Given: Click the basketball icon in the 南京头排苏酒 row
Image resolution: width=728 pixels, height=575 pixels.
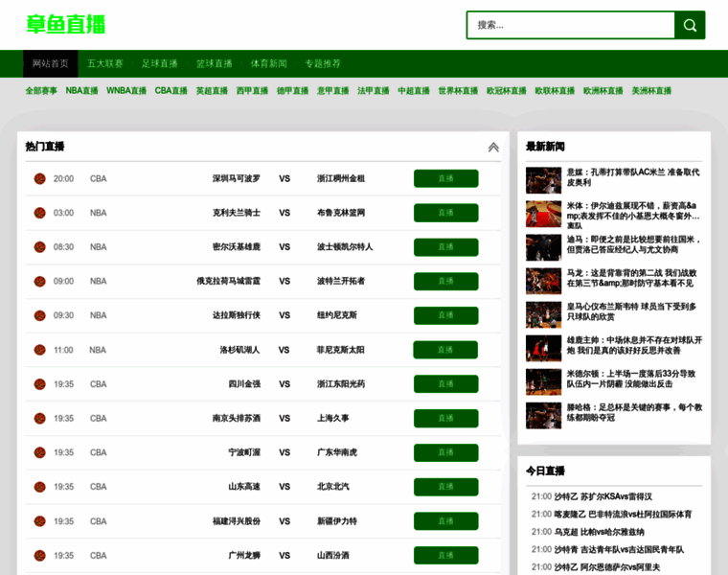Looking at the screenshot, I should tap(40, 418).
